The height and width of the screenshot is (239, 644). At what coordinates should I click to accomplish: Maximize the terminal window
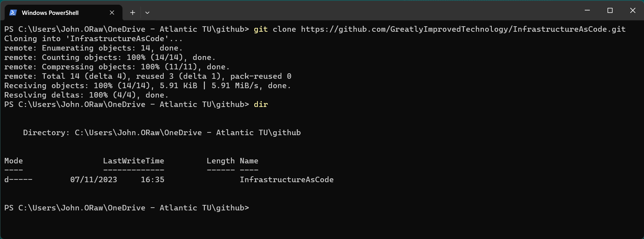[x=610, y=11]
